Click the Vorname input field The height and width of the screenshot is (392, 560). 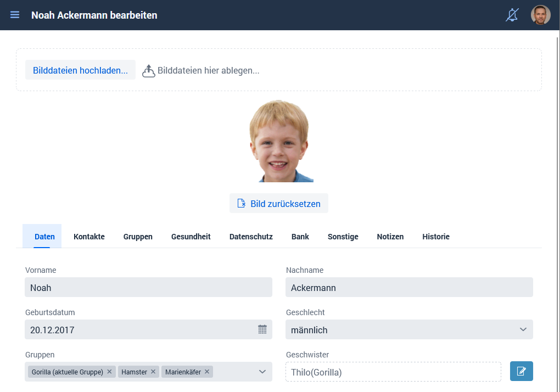148,287
